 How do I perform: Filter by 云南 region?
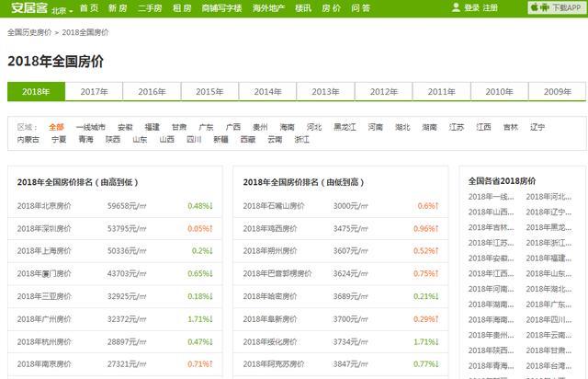(x=275, y=139)
